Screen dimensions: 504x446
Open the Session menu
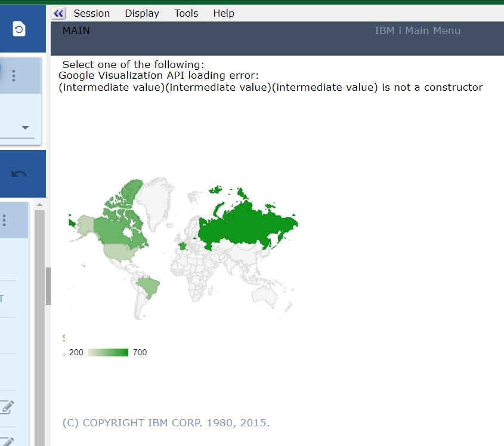pyautogui.click(x=91, y=13)
